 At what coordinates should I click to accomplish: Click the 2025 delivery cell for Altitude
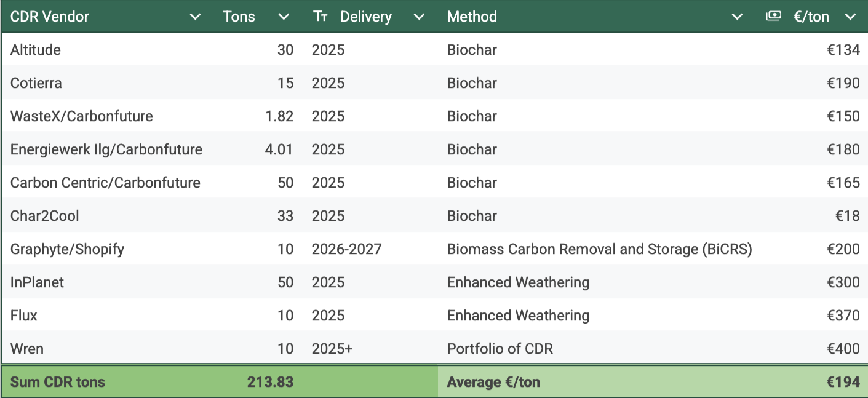(328, 50)
